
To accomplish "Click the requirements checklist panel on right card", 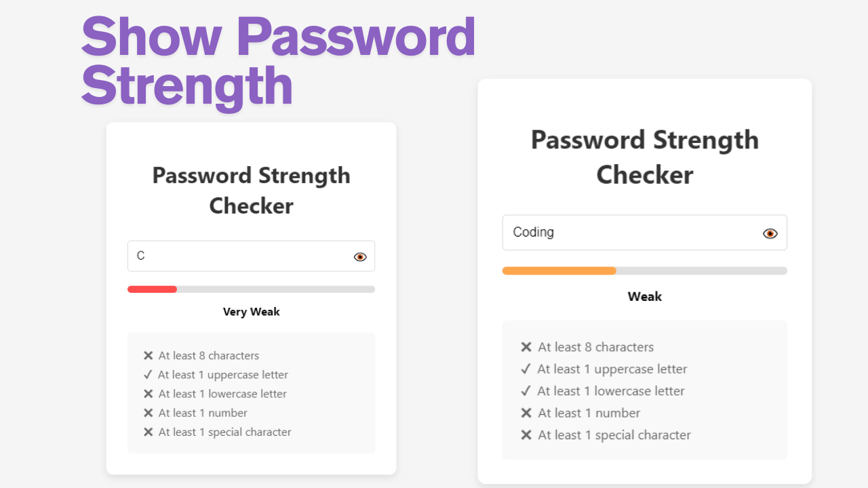I will click(644, 390).
